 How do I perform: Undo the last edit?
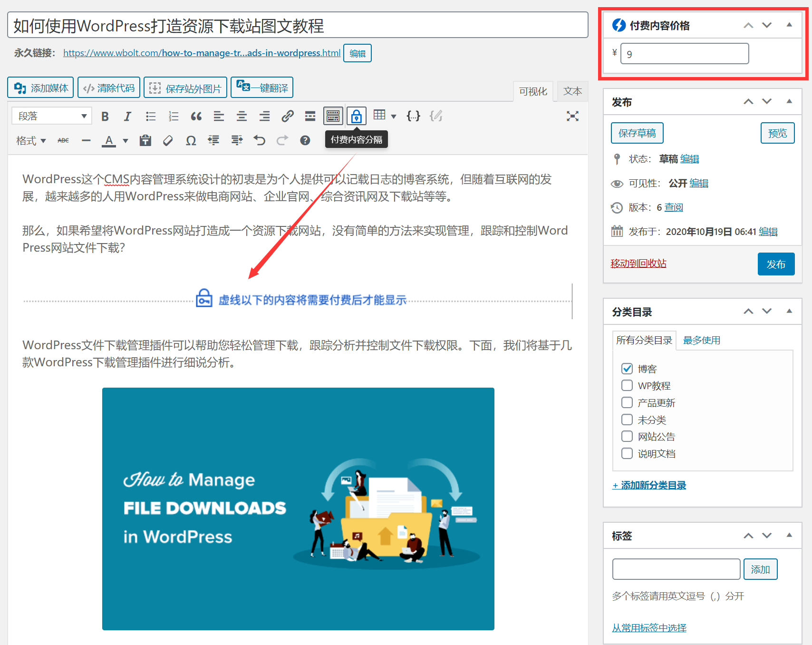click(259, 140)
